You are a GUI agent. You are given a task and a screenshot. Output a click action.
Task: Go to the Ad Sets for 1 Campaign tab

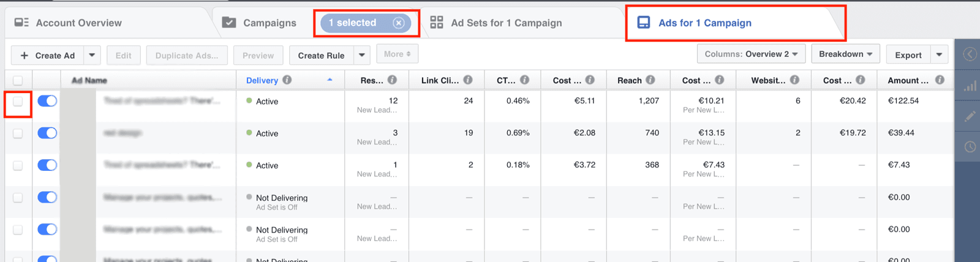point(506,23)
